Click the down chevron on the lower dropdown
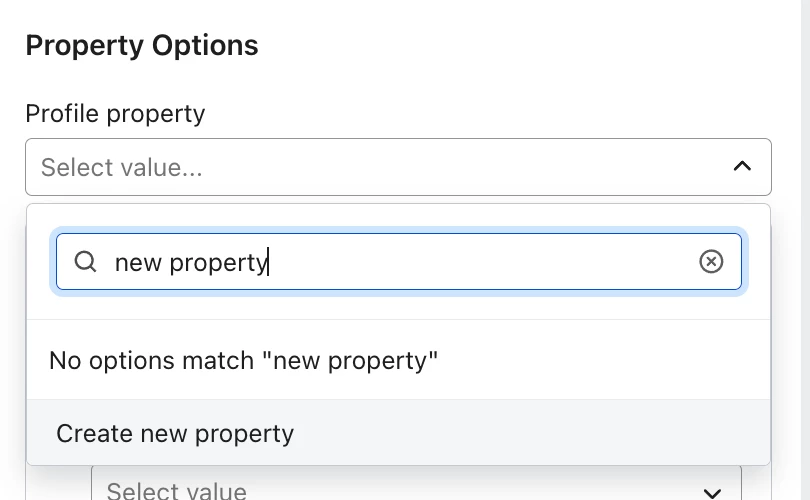The image size is (810, 500). point(713,493)
